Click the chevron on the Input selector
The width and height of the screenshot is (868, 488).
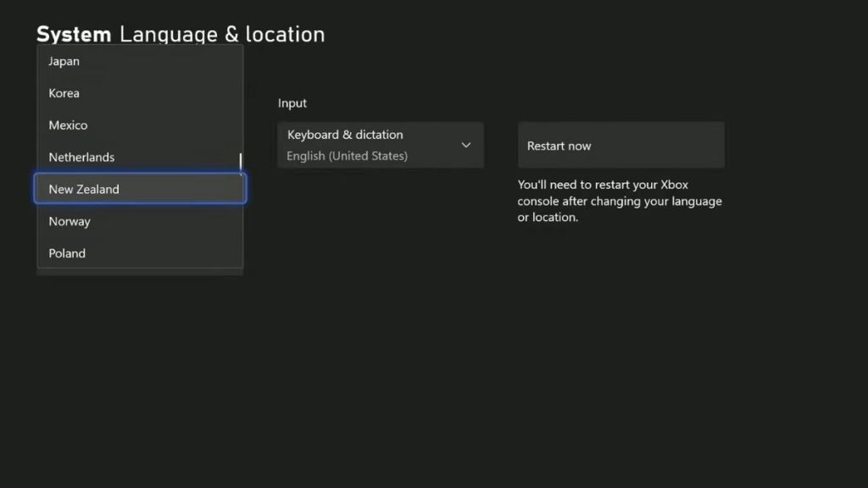(x=465, y=145)
